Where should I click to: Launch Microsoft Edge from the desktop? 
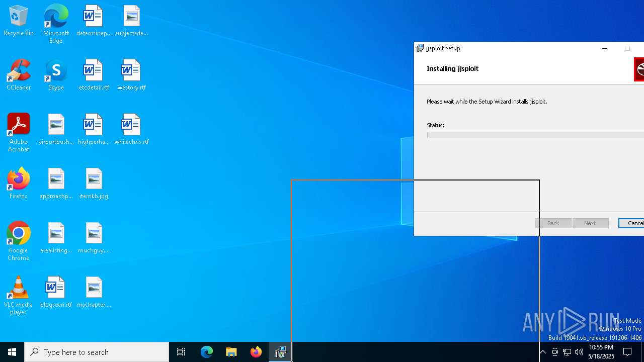pyautogui.click(x=56, y=24)
